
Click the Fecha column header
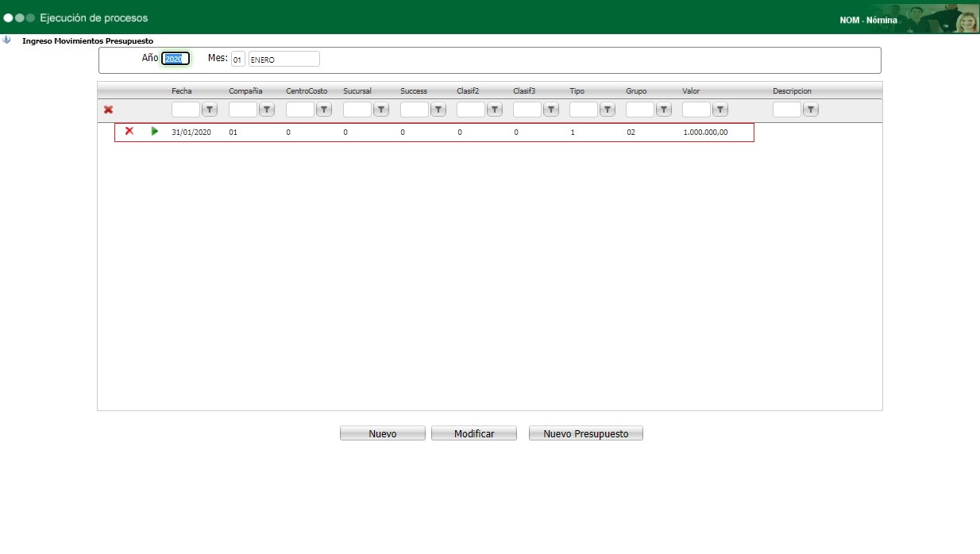[182, 91]
